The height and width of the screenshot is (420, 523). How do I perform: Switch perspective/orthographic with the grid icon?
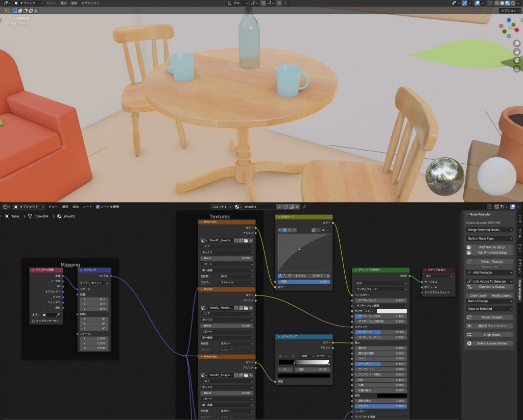coord(516,69)
